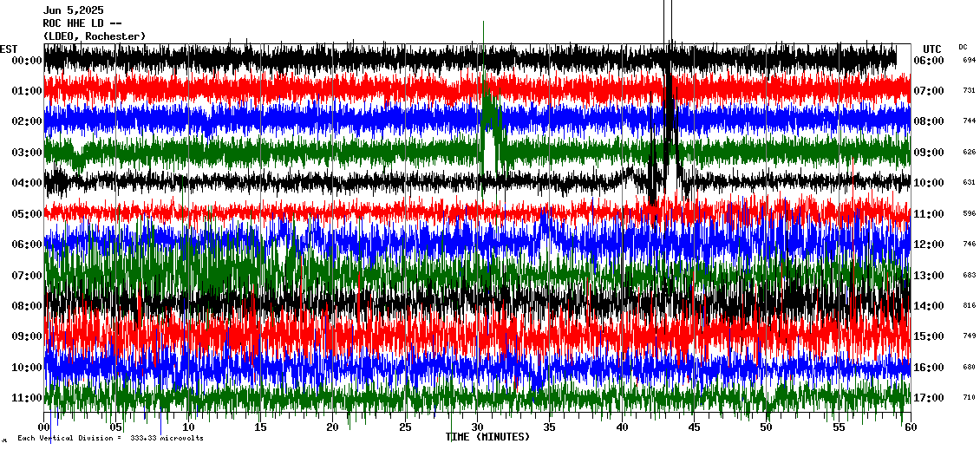Select the 10:00 UTC row label
The image size is (980, 450).
[928, 183]
